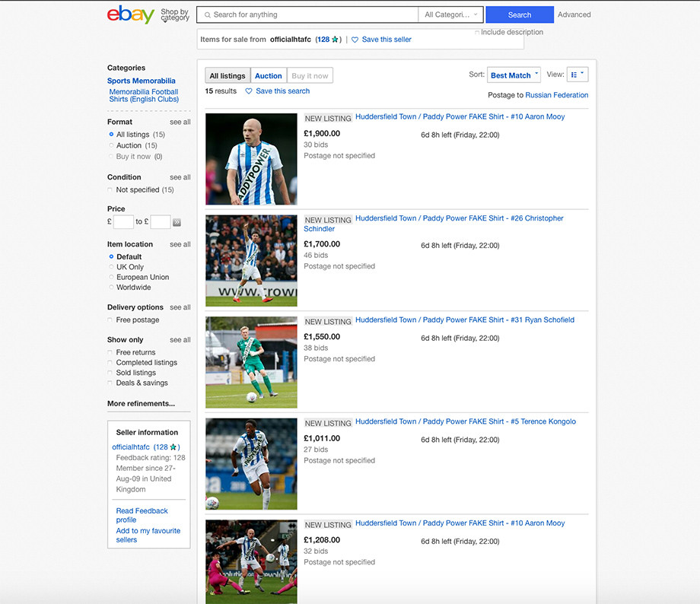Open Advanced search link
The height and width of the screenshot is (604, 700).
[574, 14]
